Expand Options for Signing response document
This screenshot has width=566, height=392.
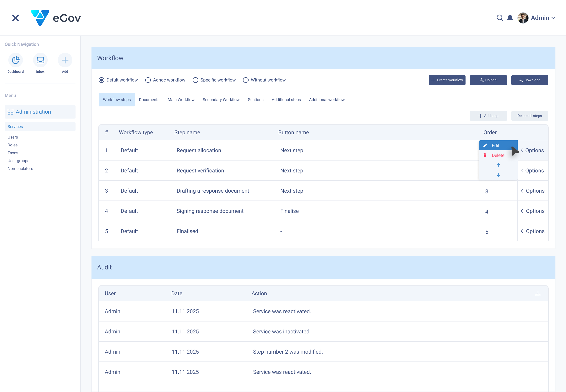[x=533, y=211]
